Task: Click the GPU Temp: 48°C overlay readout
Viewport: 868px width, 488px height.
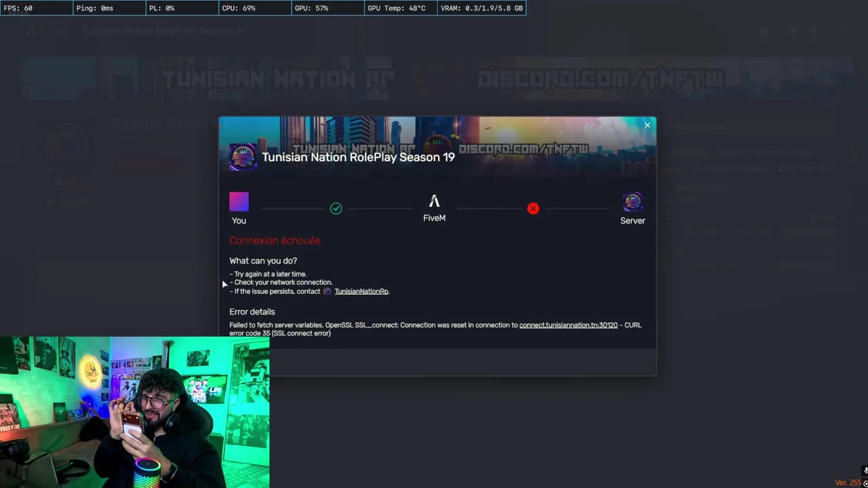Action: click(x=401, y=8)
